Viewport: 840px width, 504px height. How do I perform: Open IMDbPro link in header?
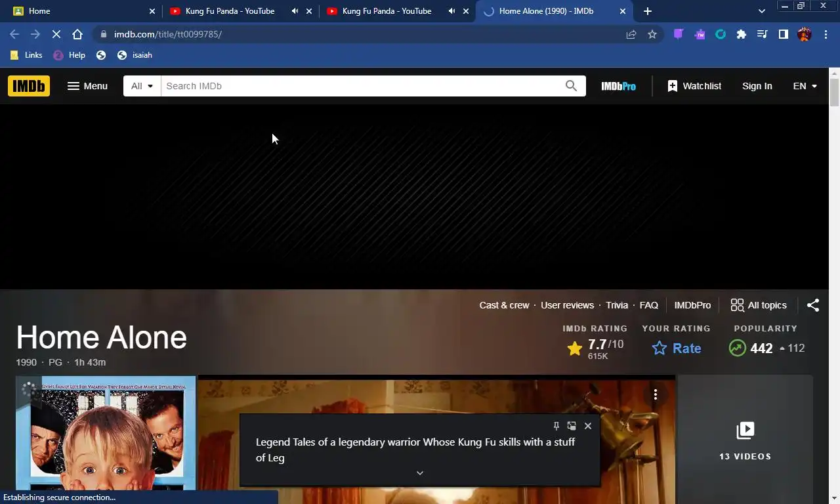pyautogui.click(x=618, y=86)
